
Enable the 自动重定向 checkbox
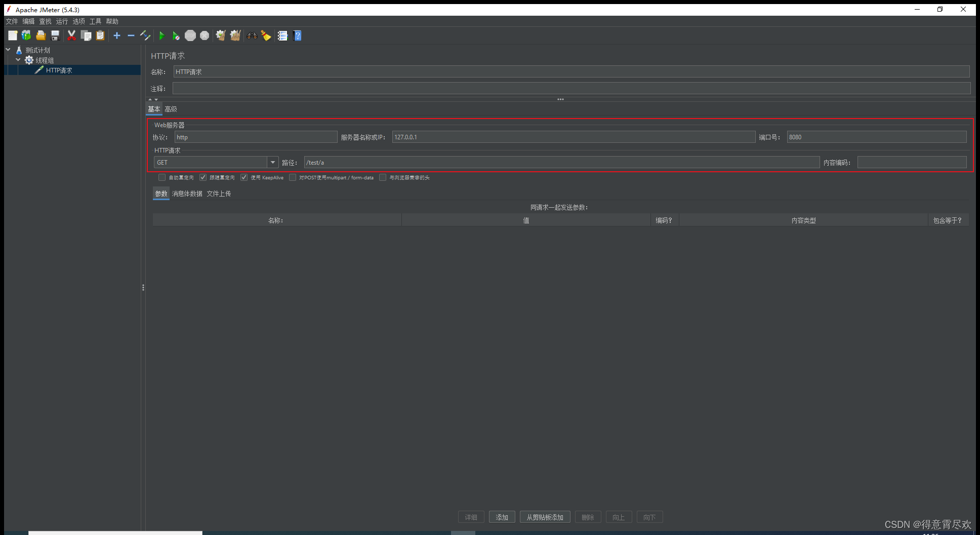[162, 177]
